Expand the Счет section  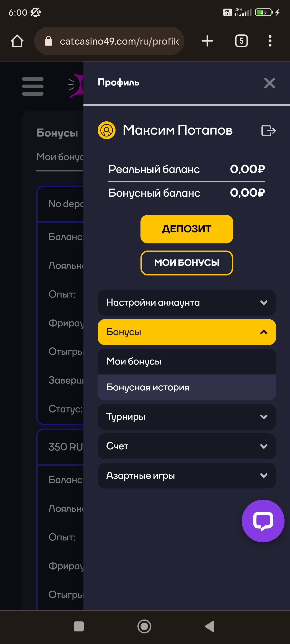(187, 446)
